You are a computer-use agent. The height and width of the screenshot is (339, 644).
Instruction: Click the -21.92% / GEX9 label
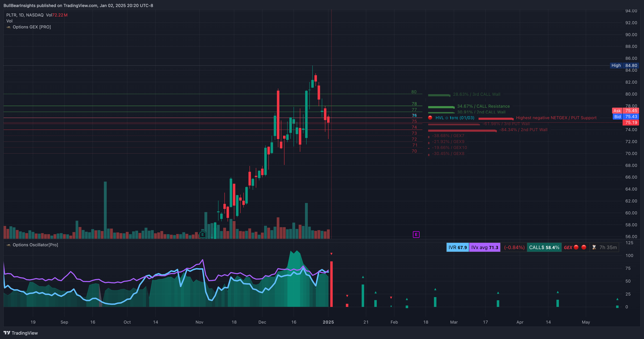(x=448, y=142)
